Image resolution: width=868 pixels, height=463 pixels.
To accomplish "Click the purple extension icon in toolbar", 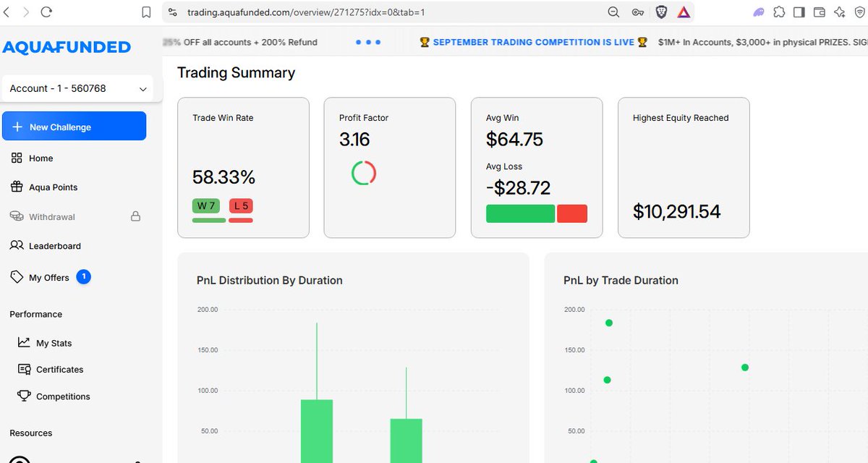I will [758, 12].
